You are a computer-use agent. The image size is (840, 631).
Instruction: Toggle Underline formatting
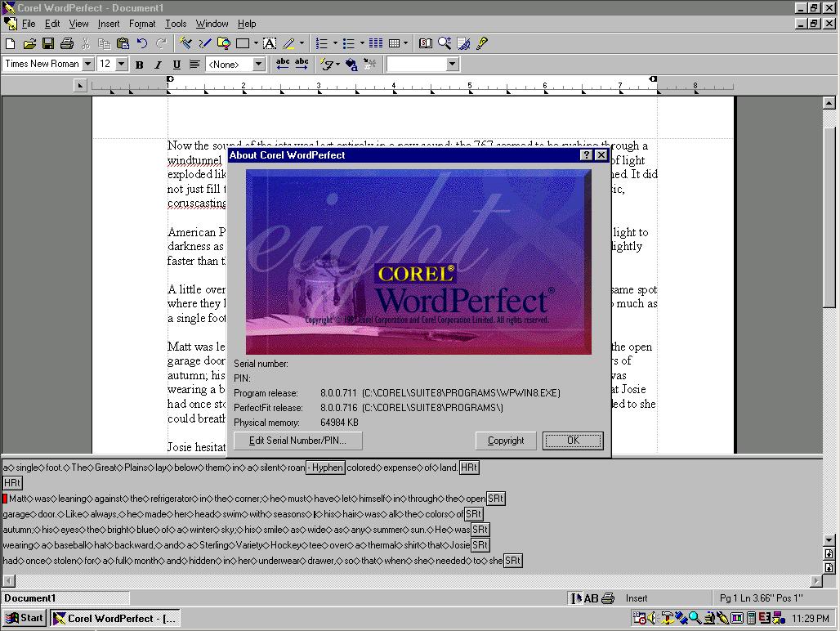click(176, 65)
